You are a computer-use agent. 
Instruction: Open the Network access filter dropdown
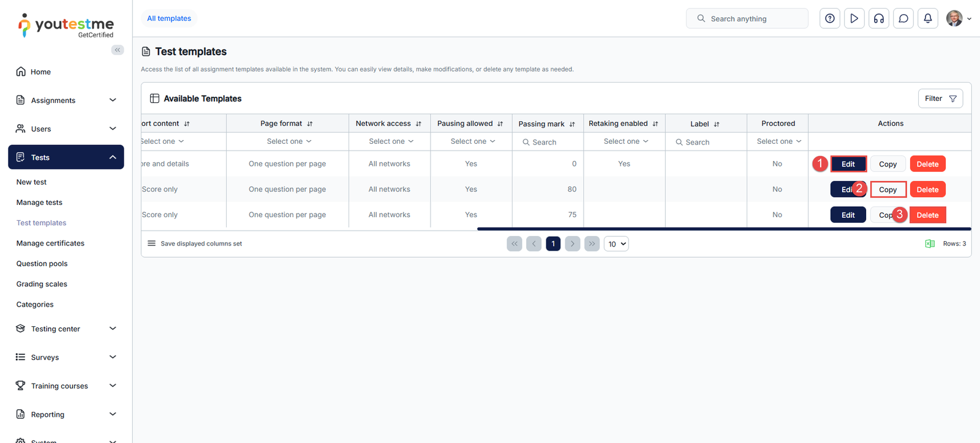(391, 141)
